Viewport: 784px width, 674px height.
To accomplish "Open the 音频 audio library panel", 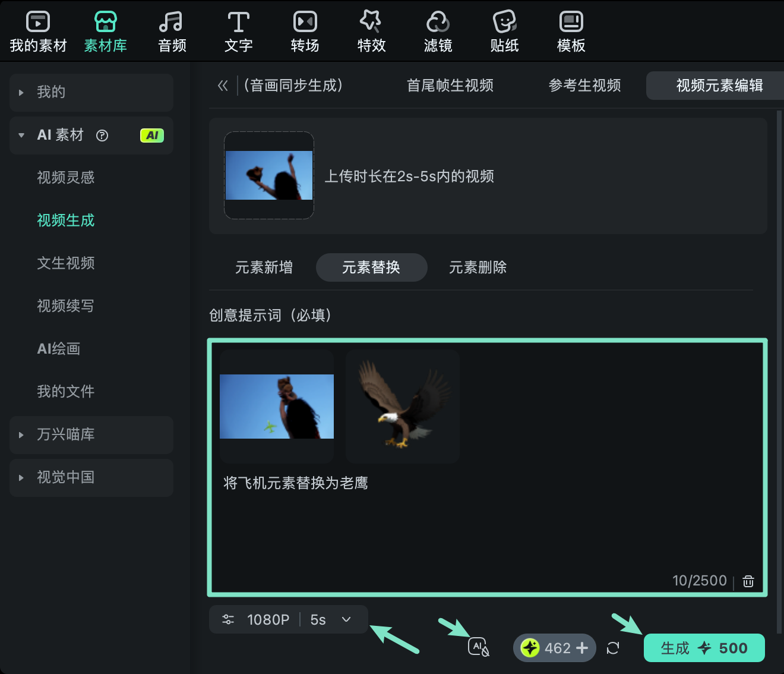I will (x=171, y=30).
